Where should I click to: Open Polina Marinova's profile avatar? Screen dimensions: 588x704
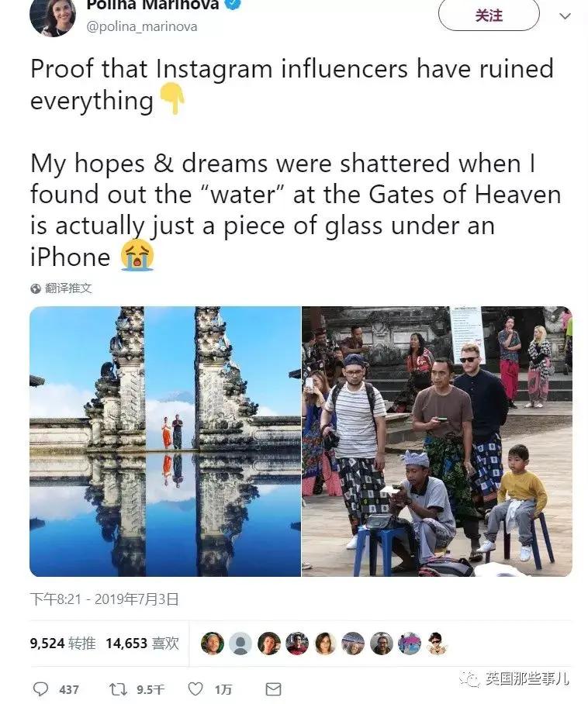point(52,16)
